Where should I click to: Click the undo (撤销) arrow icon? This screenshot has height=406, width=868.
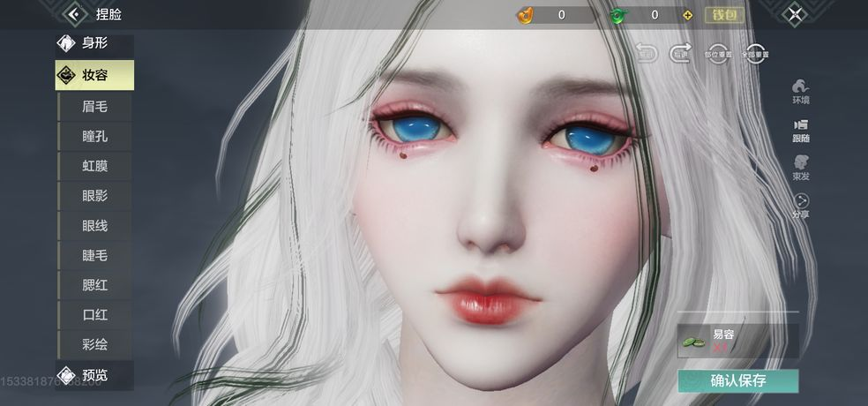click(x=646, y=52)
